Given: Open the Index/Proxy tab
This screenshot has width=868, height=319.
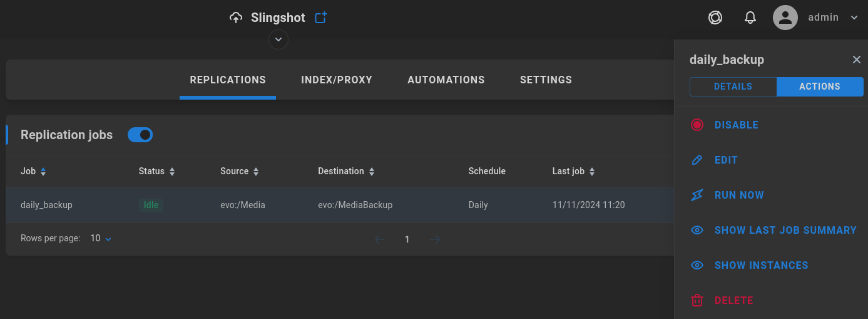Looking at the screenshot, I should 337,80.
